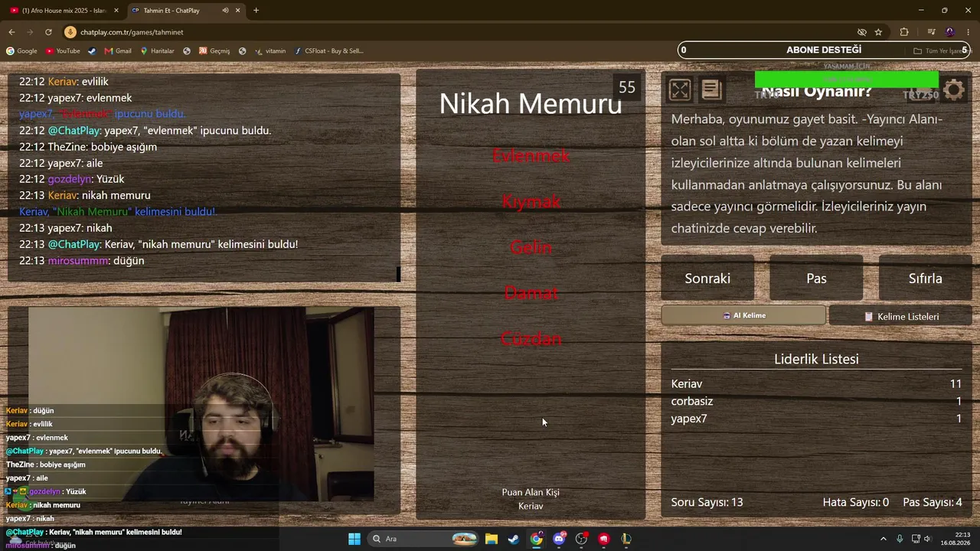Click the streamer webcam video area
The height and width of the screenshot is (551, 980).
pos(201,404)
